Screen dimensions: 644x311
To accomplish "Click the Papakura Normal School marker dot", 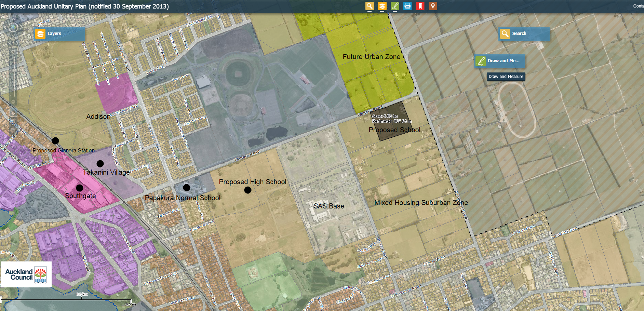I will 186,188.
